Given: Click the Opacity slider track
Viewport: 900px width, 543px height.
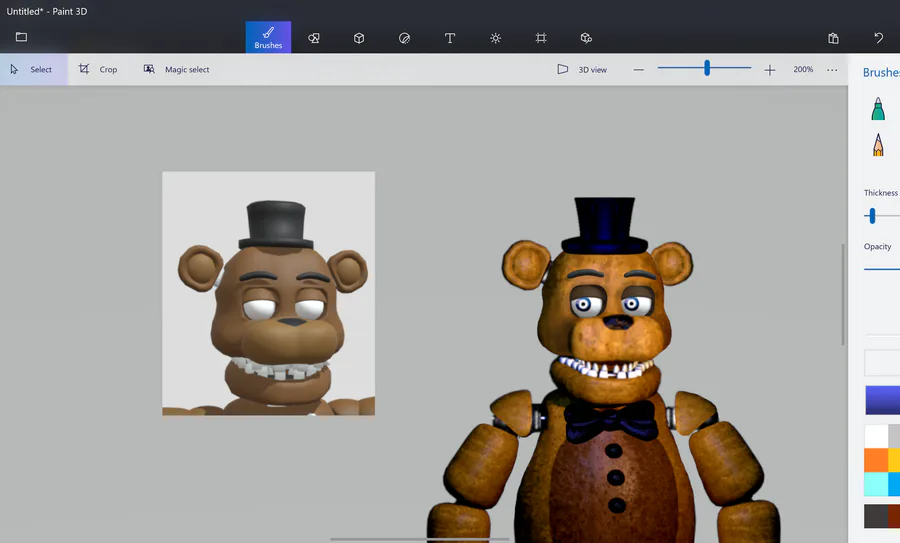Looking at the screenshot, I should (882, 269).
